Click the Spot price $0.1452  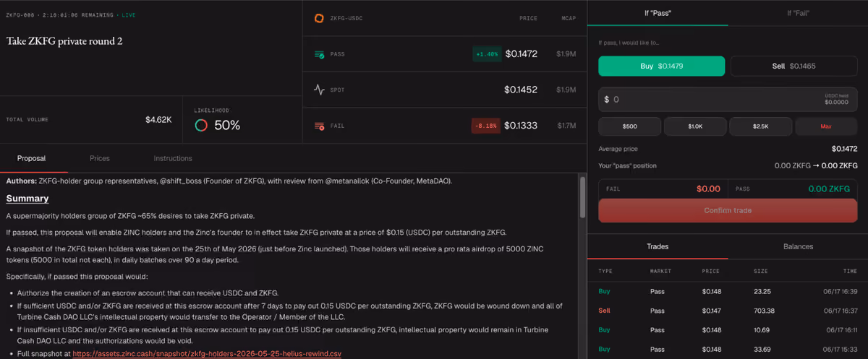point(521,90)
